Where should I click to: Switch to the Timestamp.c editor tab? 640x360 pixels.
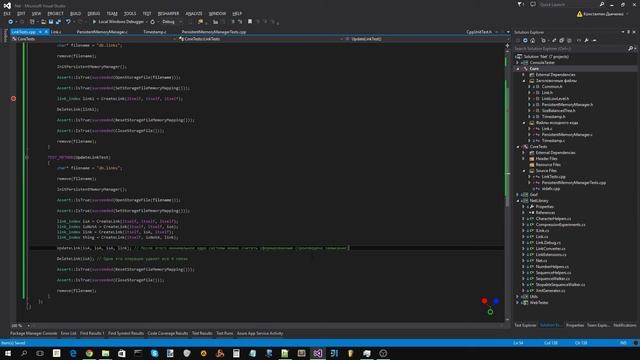tap(154, 32)
